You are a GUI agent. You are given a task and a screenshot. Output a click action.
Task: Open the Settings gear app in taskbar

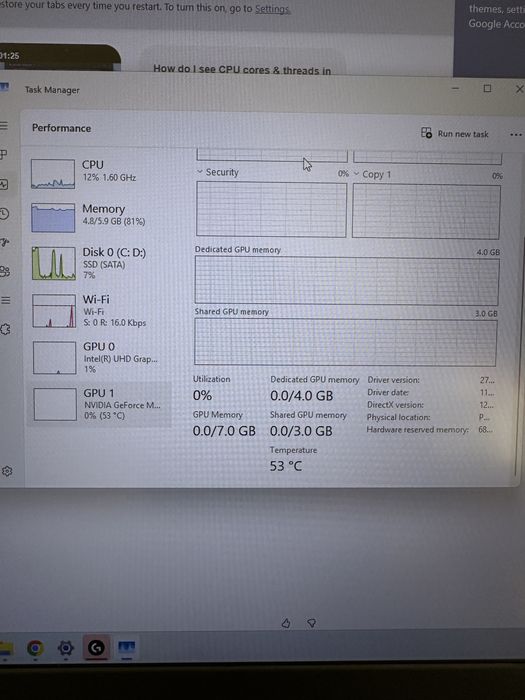coord(66,648)
